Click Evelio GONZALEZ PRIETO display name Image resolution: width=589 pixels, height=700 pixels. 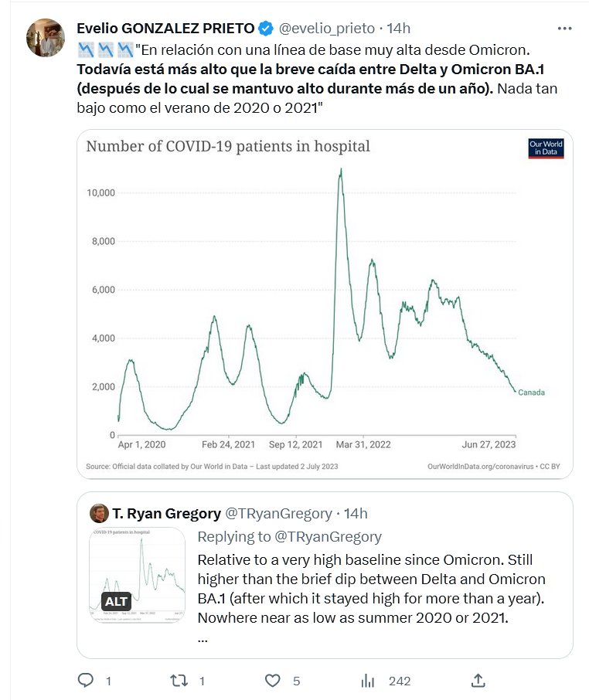(165, 29)
